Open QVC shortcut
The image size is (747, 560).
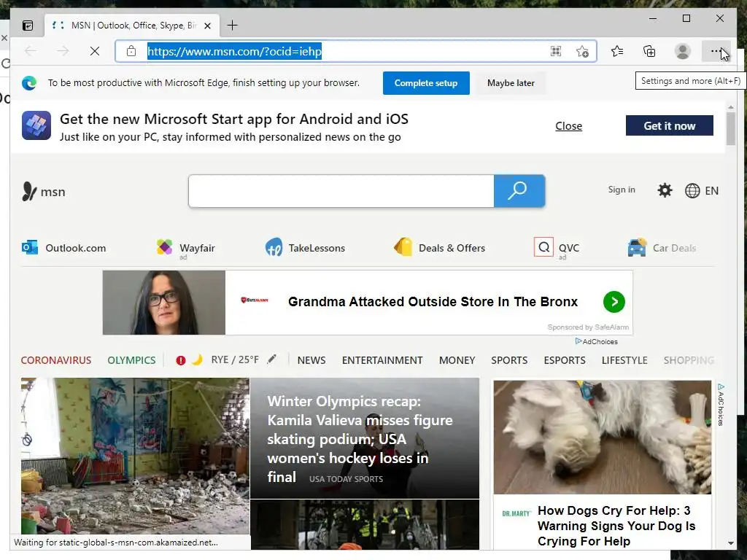click(557, 248)
